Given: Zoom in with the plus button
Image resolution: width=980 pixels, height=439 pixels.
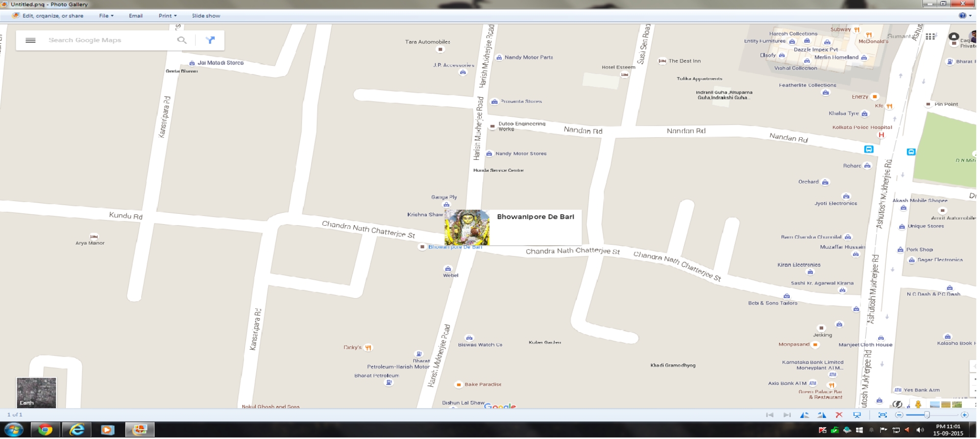Looking at the screenshot, I should coord(964,415).
